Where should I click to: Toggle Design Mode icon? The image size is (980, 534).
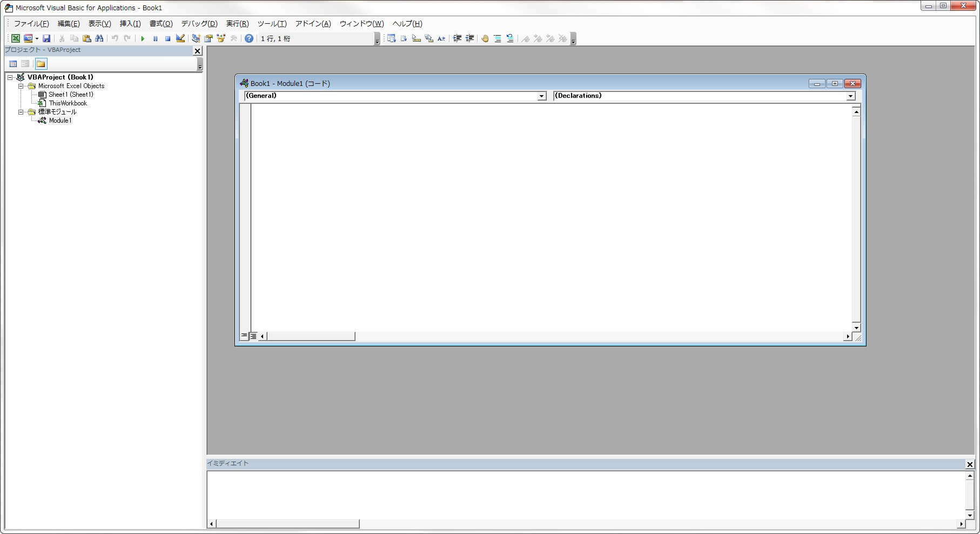pyautogui.click(x=180, y=38)
